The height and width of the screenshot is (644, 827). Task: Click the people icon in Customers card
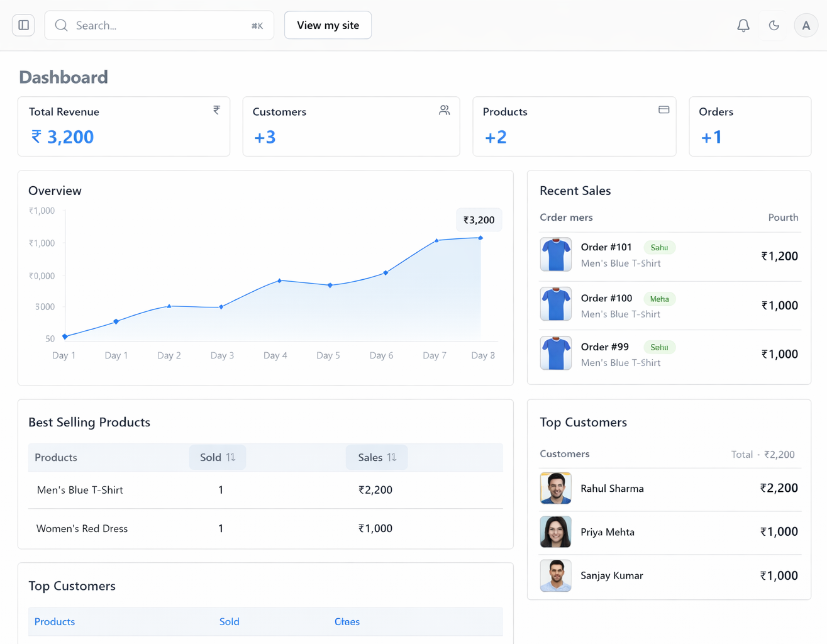point(444,110)
